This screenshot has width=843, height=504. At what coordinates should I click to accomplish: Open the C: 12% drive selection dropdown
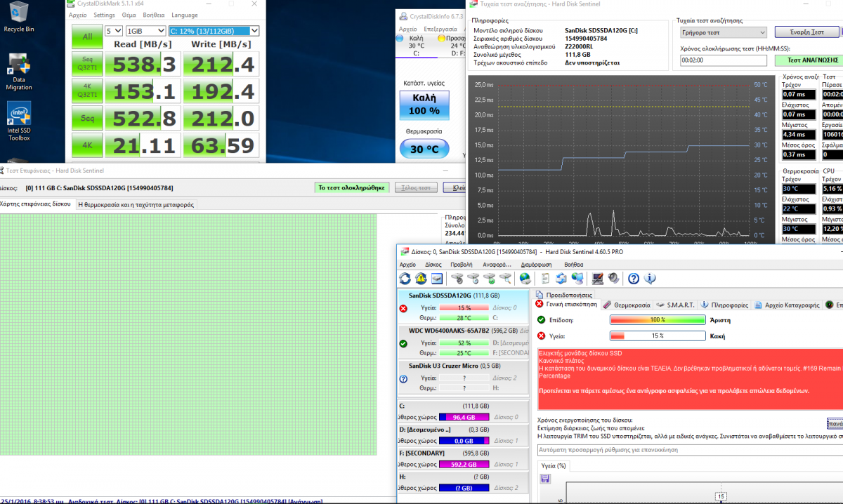pos(214,31)
